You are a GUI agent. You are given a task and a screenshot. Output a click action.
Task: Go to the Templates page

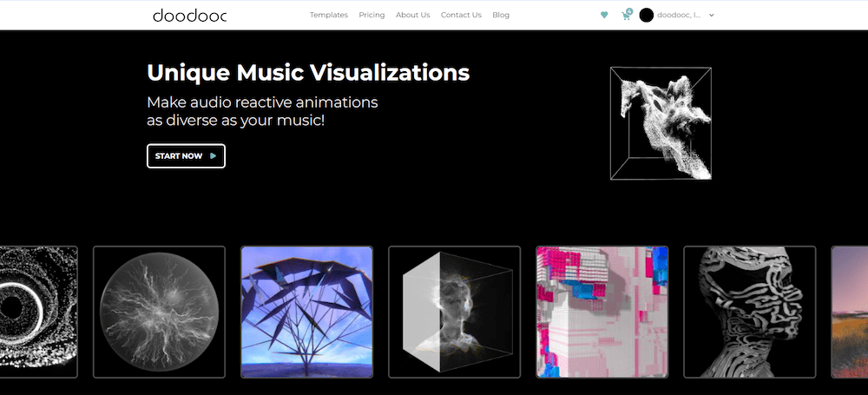329,15
